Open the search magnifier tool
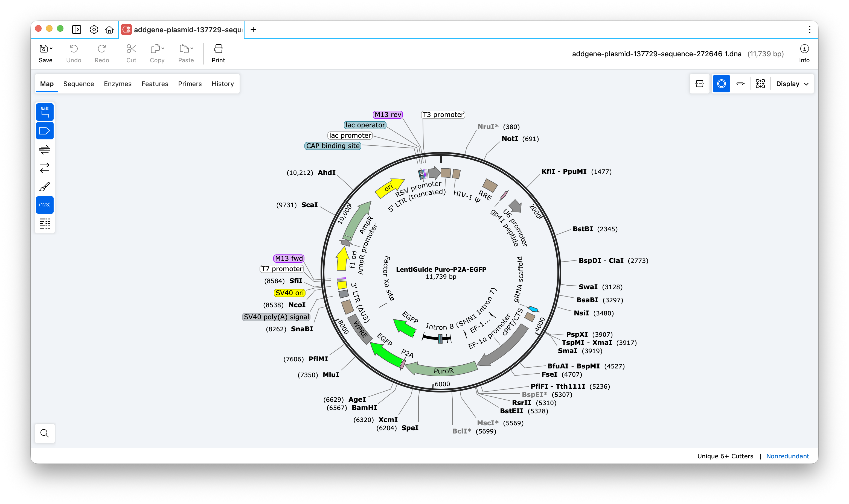The width and height of the screenshot is (849, 504). pyautogui.click(x=45, y=433)
